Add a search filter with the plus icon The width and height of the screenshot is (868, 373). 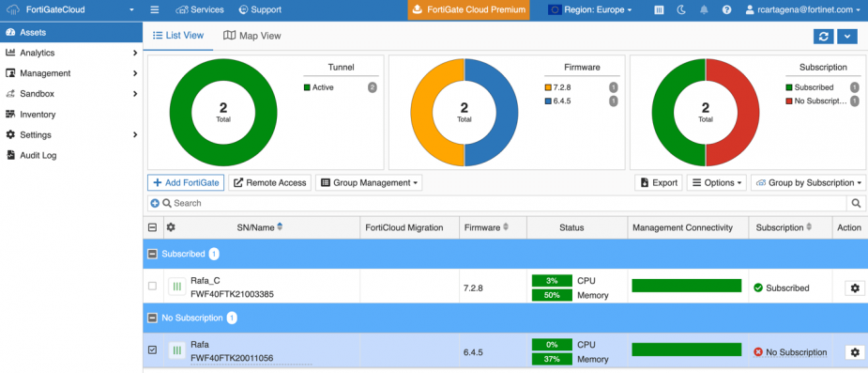(x=155, y=203)
